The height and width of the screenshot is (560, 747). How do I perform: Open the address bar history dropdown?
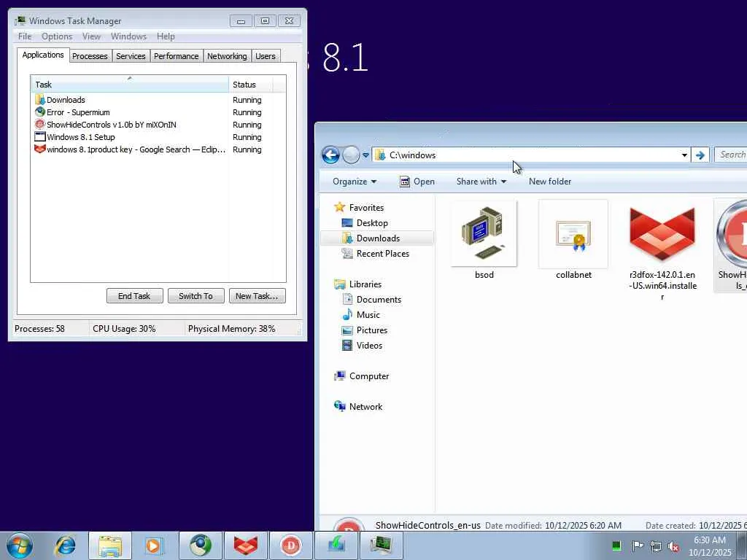click(684, 155)
